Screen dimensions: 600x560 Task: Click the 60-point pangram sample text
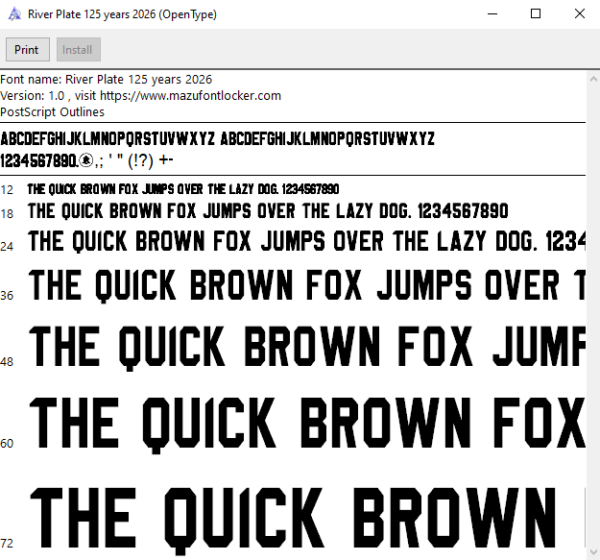[307, 425]
